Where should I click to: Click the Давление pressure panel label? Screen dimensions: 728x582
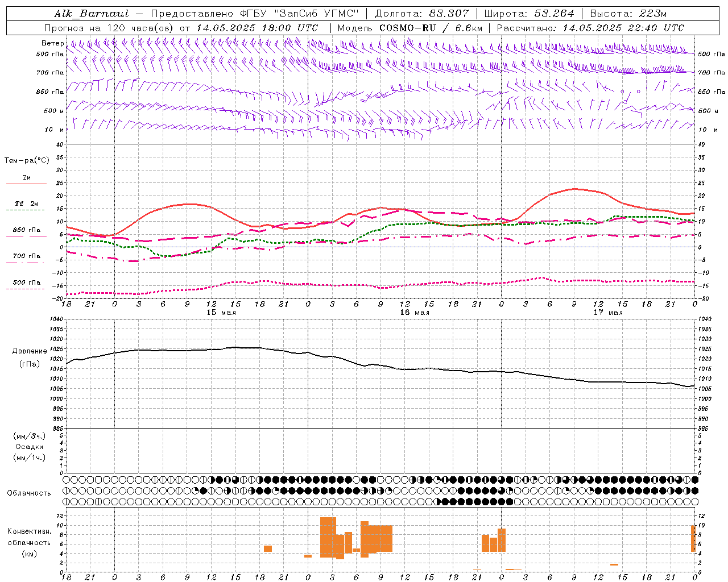(30, 351)
